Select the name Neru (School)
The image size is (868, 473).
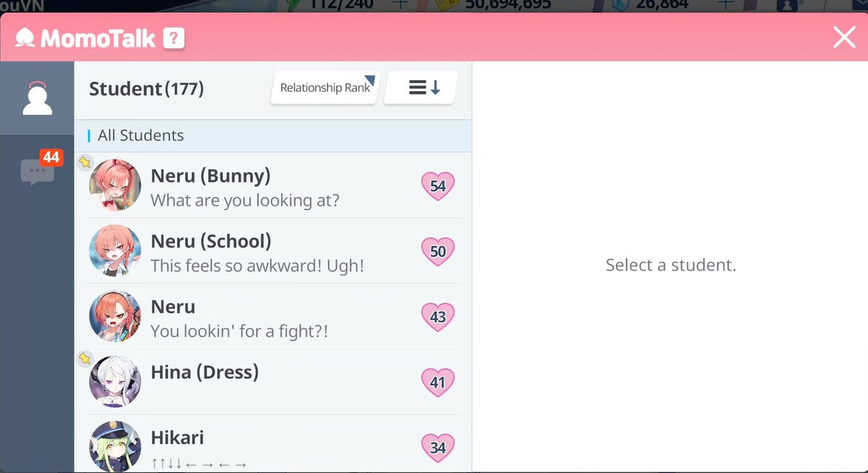point(211,241)
